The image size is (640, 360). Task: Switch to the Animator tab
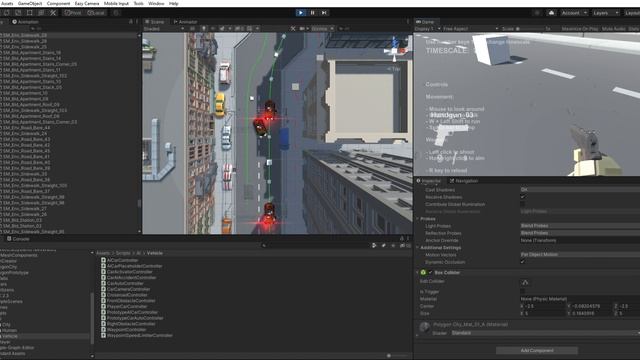click(185, 22)
